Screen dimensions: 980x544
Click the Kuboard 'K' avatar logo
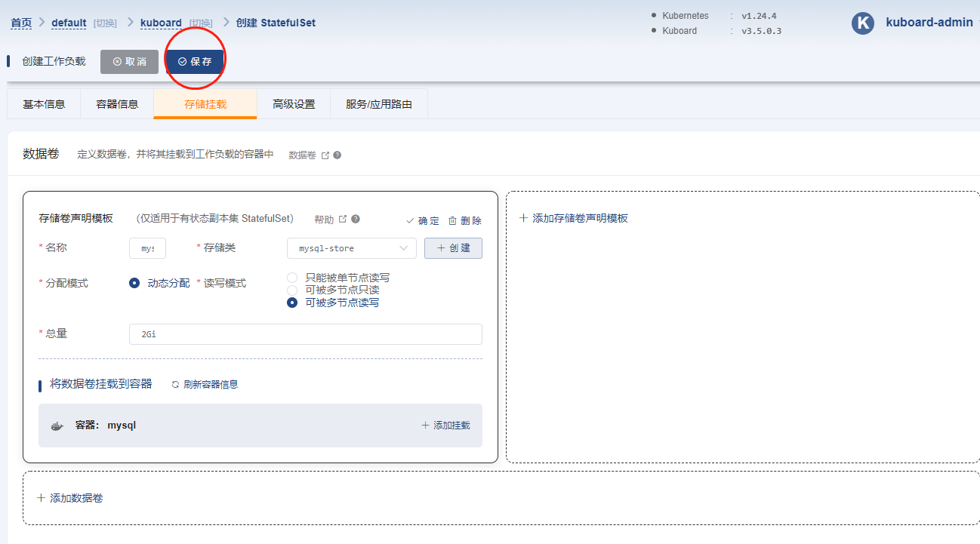pyautogui.click(x=862, y=23)
